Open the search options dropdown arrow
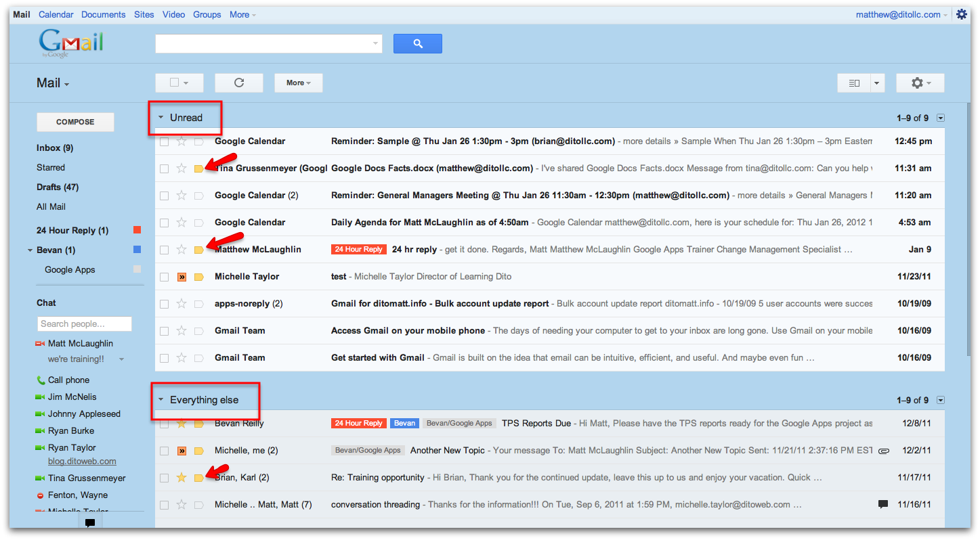Viewport: 980px width, 540px height. (x=375, y=43)
